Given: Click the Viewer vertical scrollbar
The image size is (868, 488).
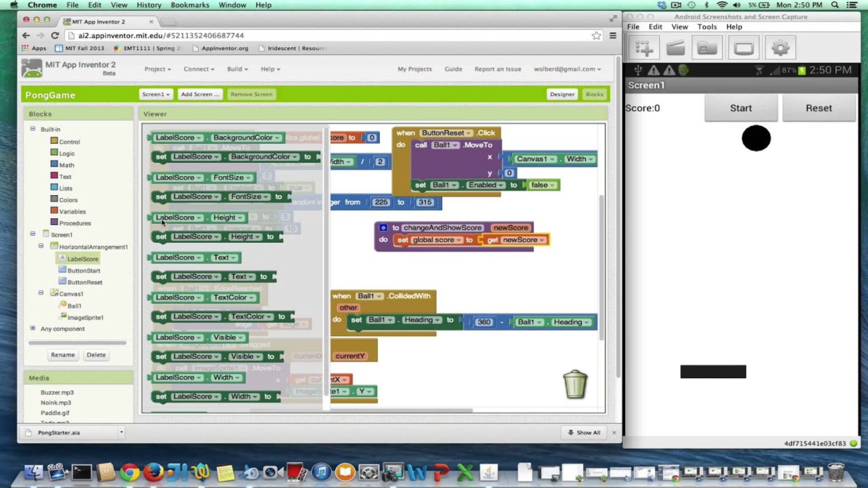Looking at the screenshot, I should point(601,267).
